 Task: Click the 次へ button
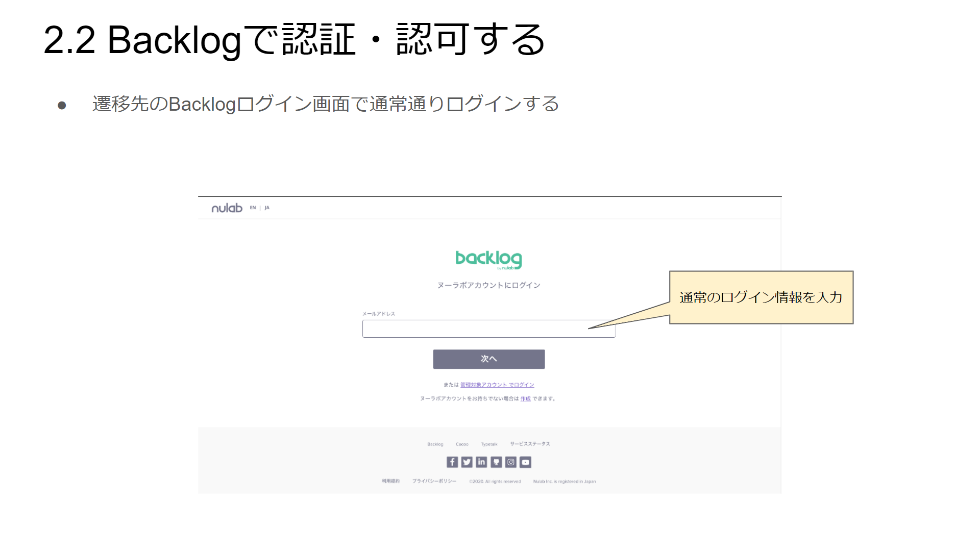(488, 359)
